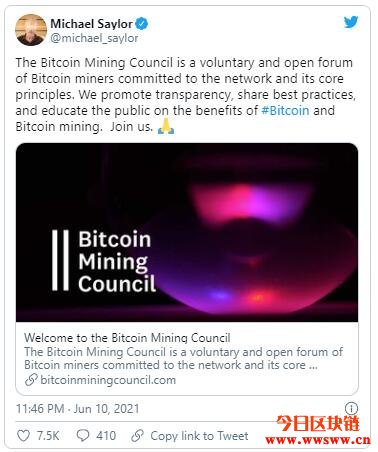The image size is (378, 452).
Task: Open the #Bitcoin hashtag
Action: pyautogui.click(x=285, y=110)
